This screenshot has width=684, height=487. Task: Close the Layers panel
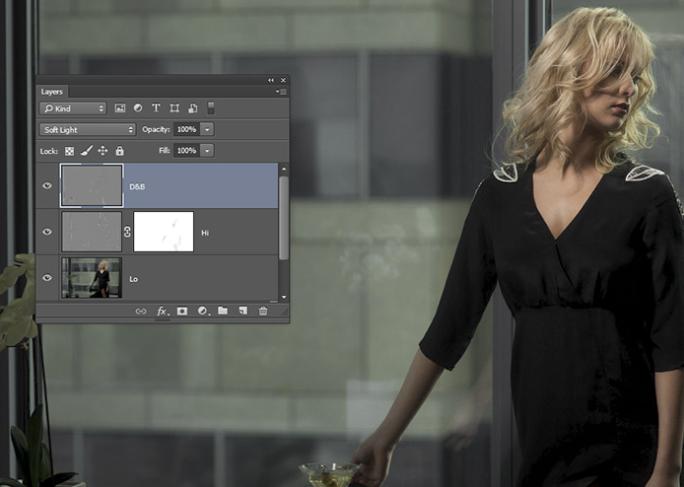283,80
